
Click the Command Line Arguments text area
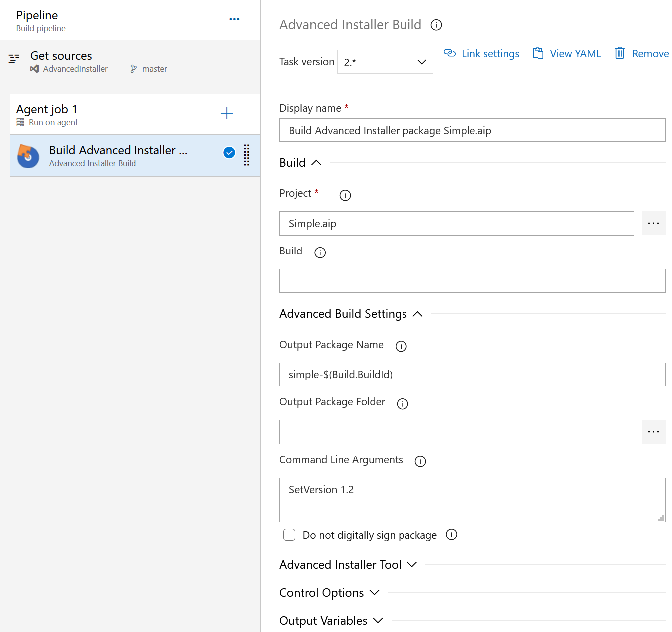pyautogui.click(x=472, y=500)
